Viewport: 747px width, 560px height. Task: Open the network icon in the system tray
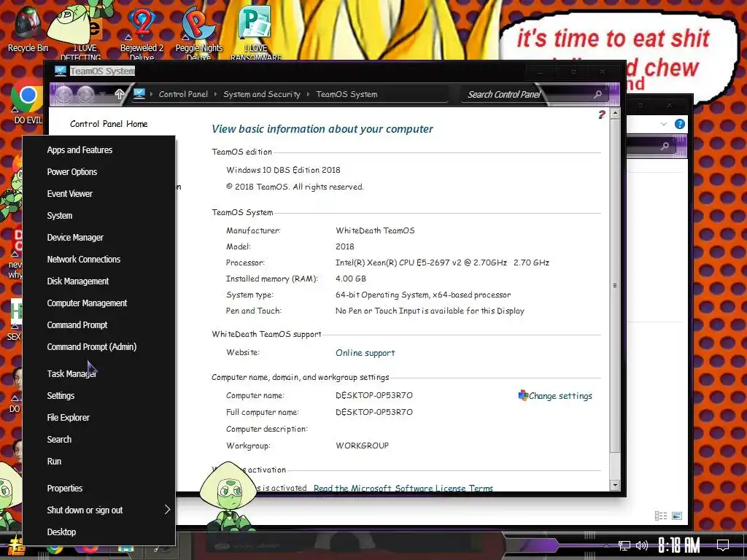click(x=624, y=545)
